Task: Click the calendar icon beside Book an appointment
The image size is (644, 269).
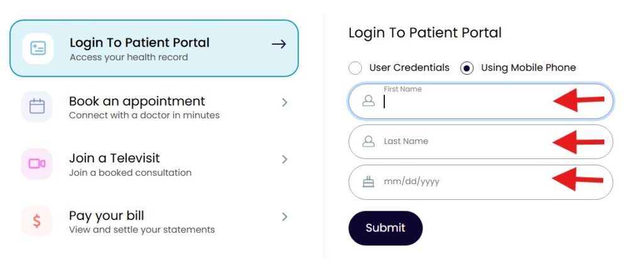Action: point(37,106)
